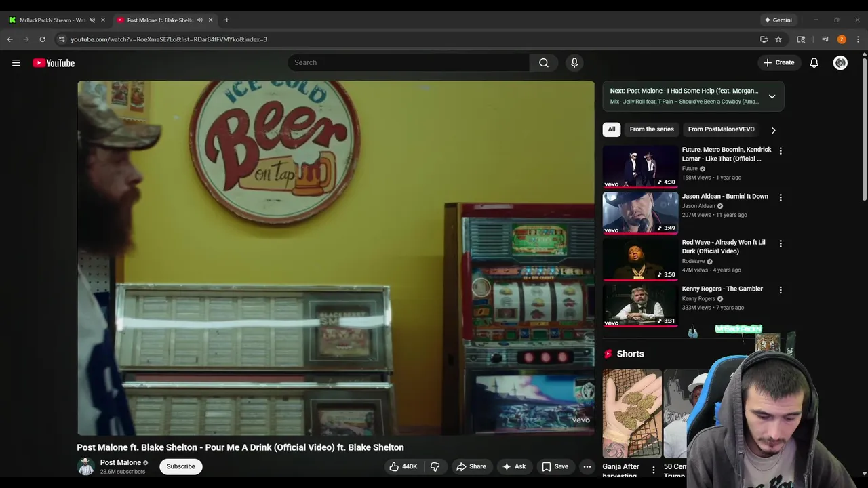Select the All filter chip
868x488 pixels.
(x=612, y=129)
